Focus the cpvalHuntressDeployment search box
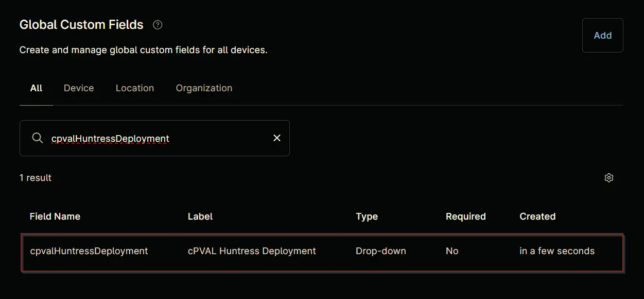This screenshot has height=299, width=644. (x=154, y=138)
